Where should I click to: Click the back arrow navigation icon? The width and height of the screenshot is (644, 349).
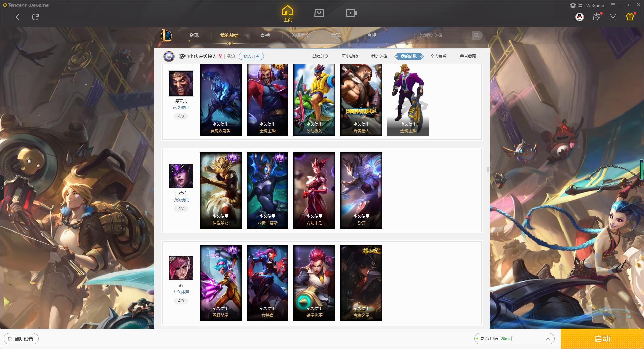[18, 17]
